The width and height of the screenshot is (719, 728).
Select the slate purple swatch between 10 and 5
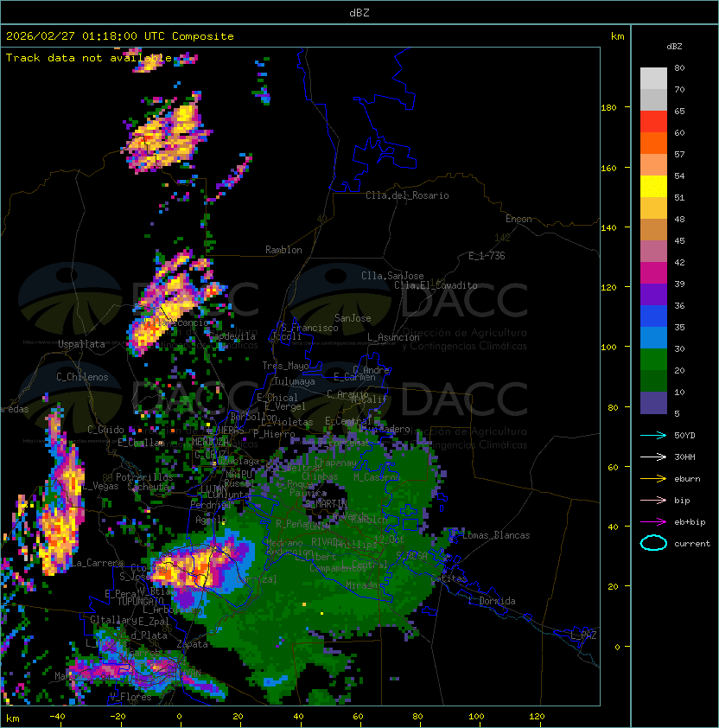[x=653, y=403]
